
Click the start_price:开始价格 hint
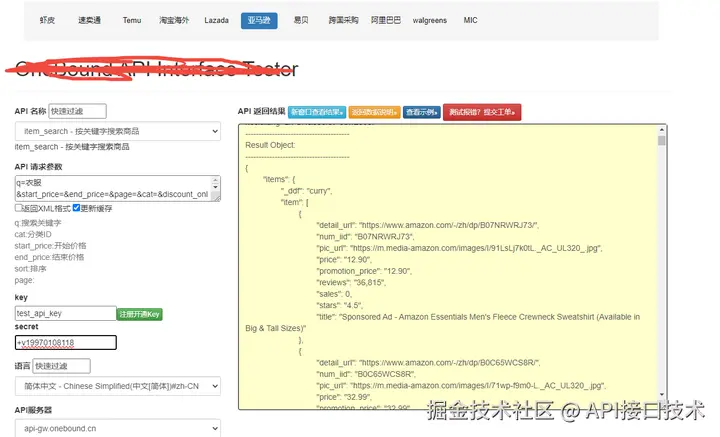tap(50, 246)
